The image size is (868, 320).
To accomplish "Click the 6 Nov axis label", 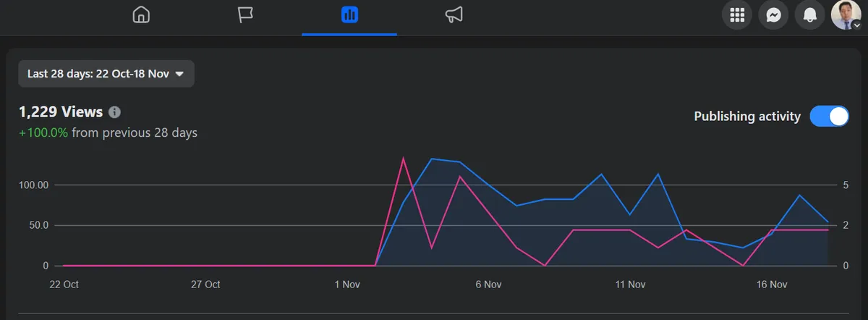I will 489,285.
